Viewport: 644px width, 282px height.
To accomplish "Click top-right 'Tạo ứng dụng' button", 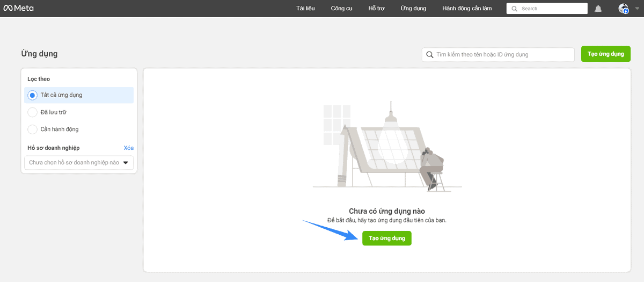I will pyautogui.click(x=605, y=54).
